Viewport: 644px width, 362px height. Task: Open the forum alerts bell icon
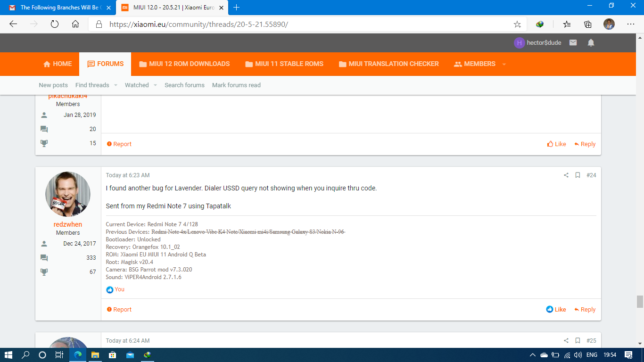[x=591, y=42]
